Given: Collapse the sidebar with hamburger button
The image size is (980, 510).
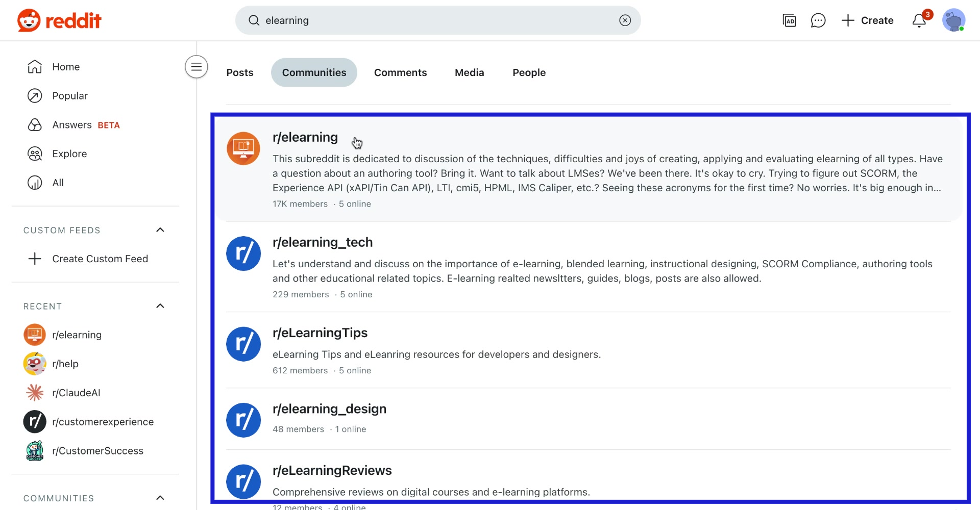Looking at the screenshot, I should (196, 67).
